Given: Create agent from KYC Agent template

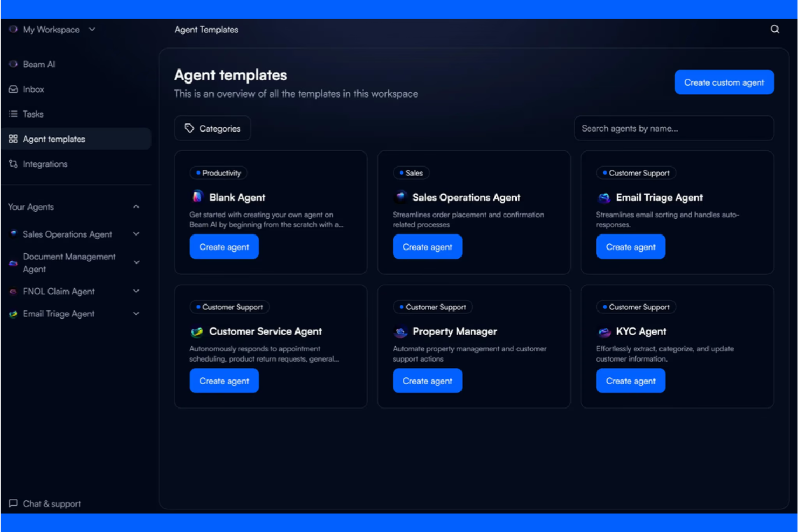Looking at the screenshot, I should click(x=630, y=381).
